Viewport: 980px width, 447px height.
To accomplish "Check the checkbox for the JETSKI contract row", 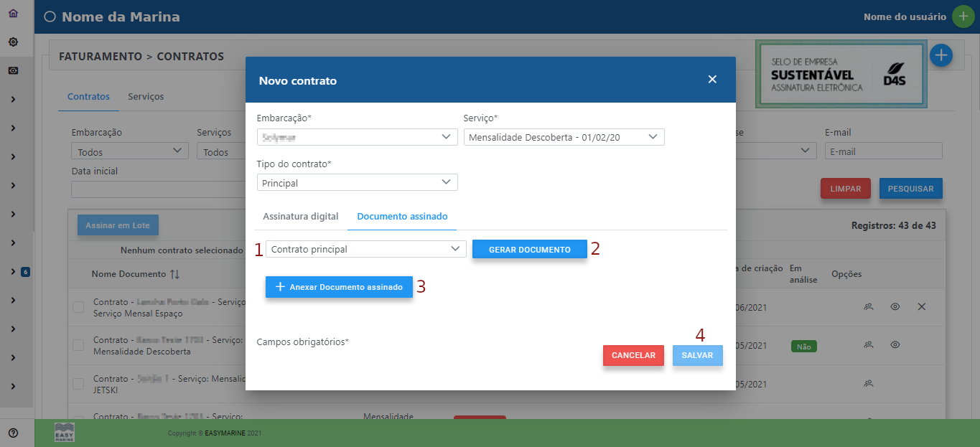I will 78,384.
